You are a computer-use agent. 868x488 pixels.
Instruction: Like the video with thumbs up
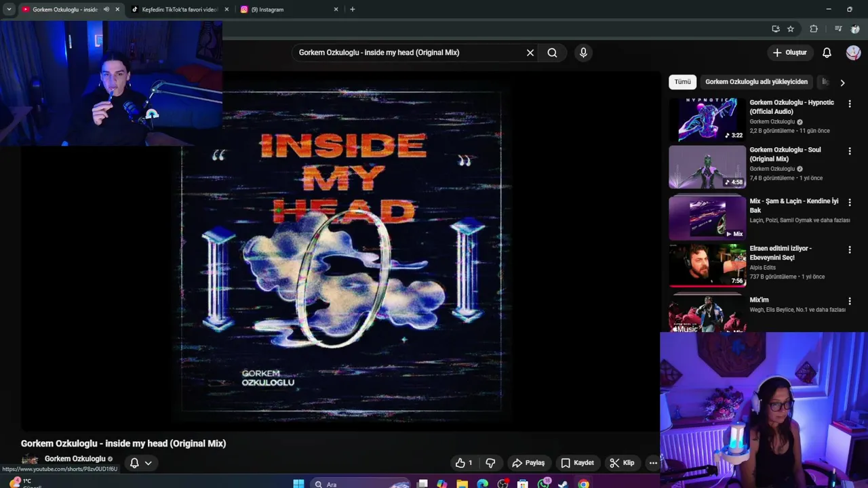(464, 463)
